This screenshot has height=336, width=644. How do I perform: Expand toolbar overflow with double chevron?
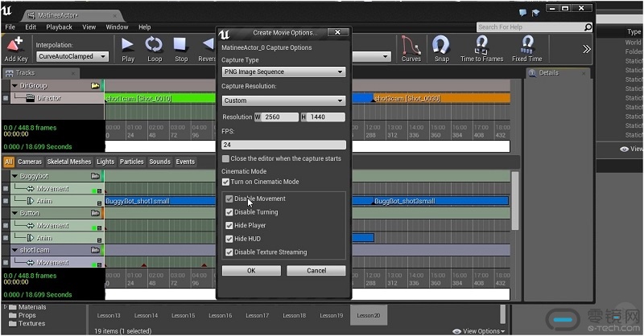click(587, 49)
